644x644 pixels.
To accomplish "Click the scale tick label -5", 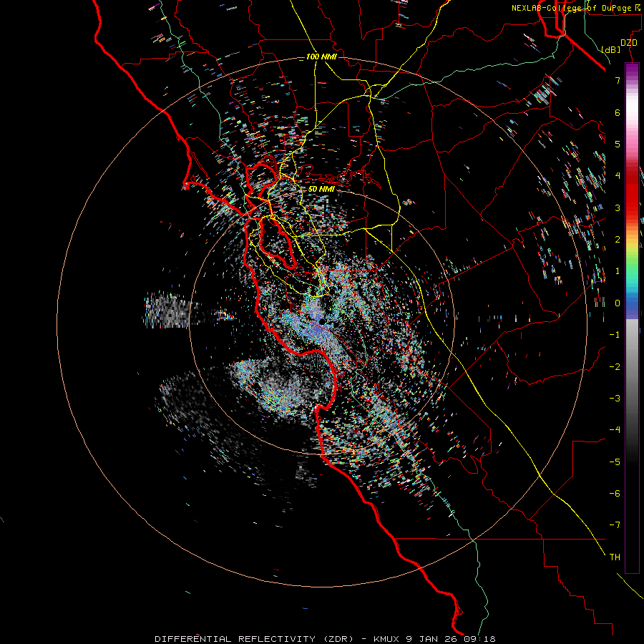I will click(x=615, y=462).
